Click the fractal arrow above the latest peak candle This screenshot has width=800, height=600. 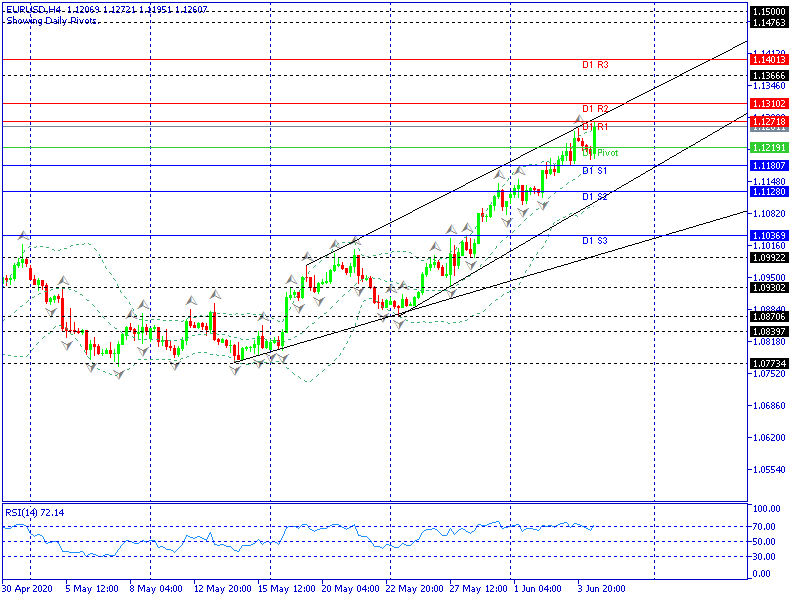[x=579, y=120]
